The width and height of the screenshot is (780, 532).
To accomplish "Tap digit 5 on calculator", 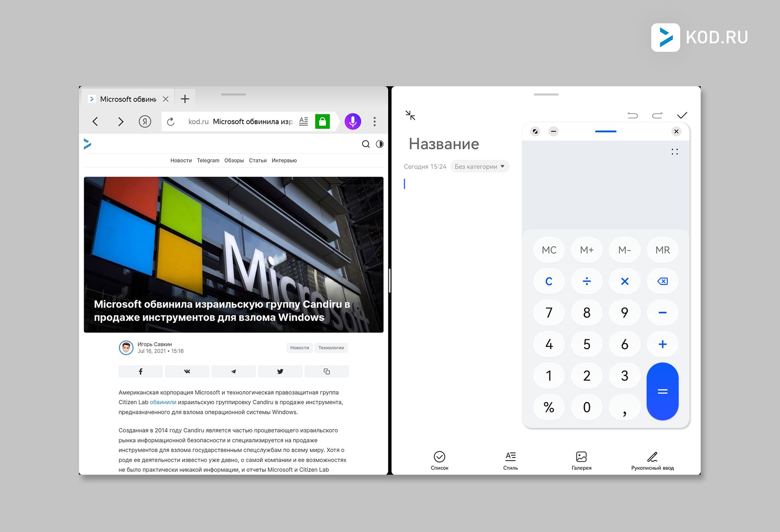I will tap(587, 344).
